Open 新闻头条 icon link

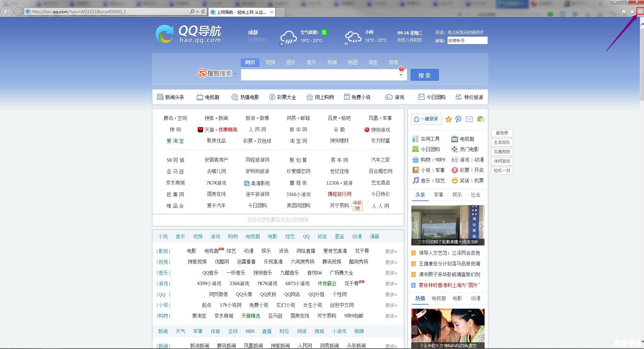click(171, 97)
